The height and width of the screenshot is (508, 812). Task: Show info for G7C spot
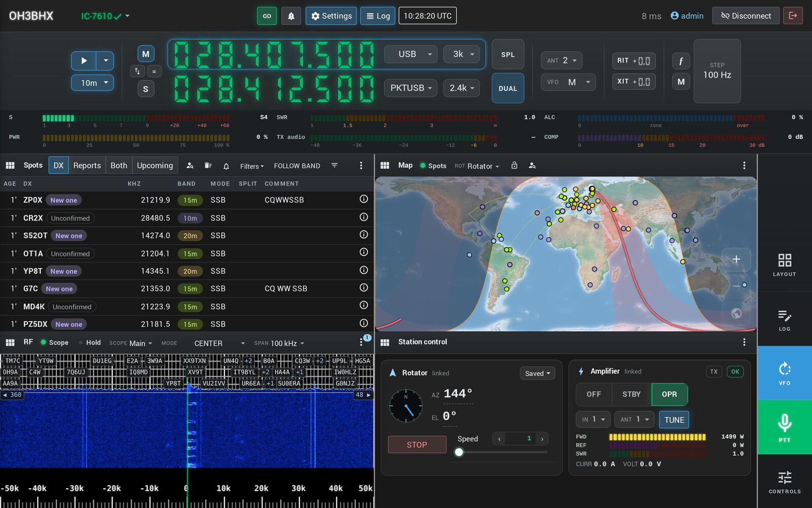364,288
